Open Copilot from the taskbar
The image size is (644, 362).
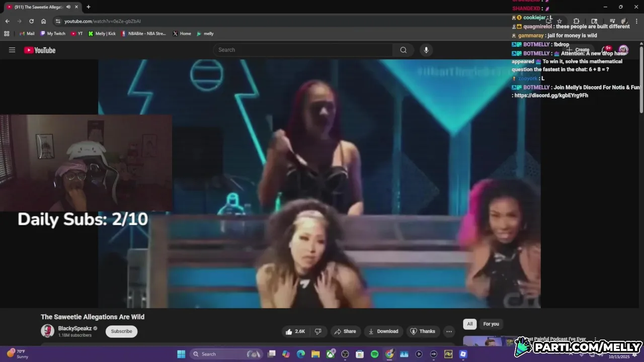[x=286, y=354]
